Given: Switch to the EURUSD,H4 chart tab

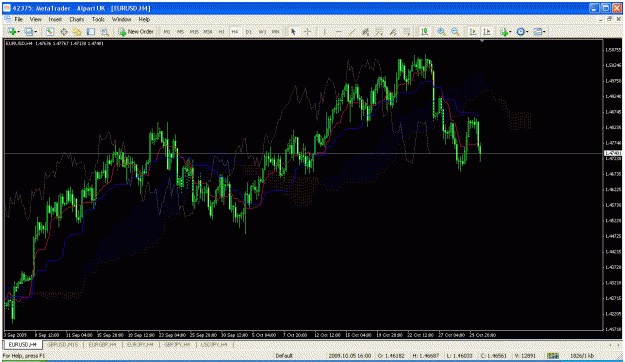Looking at the screenshot, I should click(x=23, y=344).
